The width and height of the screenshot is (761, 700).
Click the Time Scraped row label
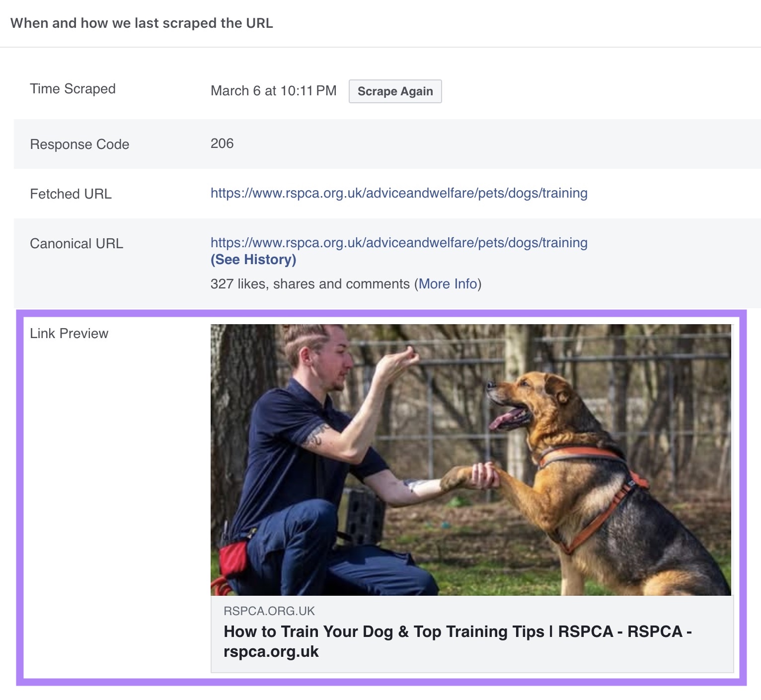73,89
